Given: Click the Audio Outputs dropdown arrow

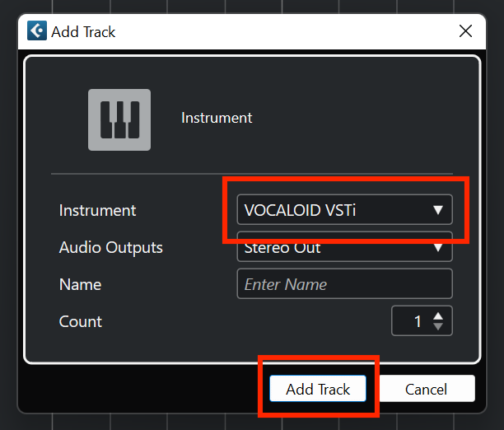Looking at the screenshot, I should tap(438, 247).
